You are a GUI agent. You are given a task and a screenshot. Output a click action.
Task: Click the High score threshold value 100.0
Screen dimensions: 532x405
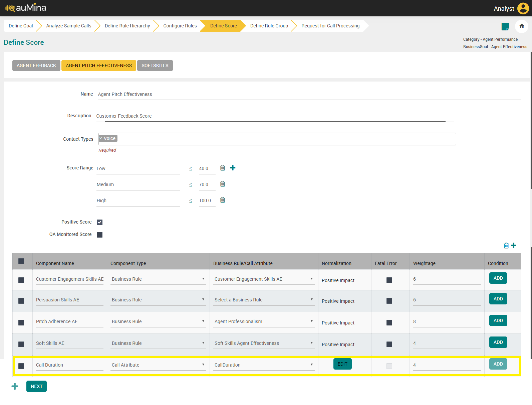tap(207, 200)
